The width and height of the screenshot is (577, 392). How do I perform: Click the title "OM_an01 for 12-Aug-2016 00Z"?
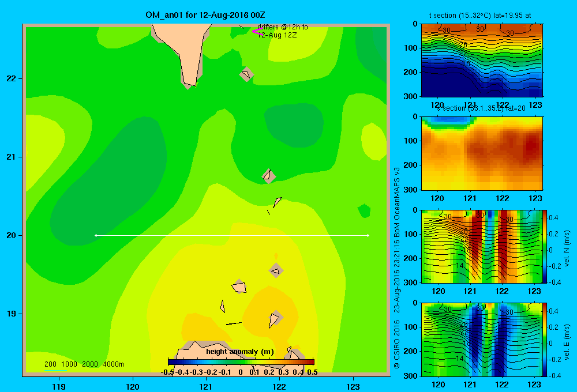205,15
